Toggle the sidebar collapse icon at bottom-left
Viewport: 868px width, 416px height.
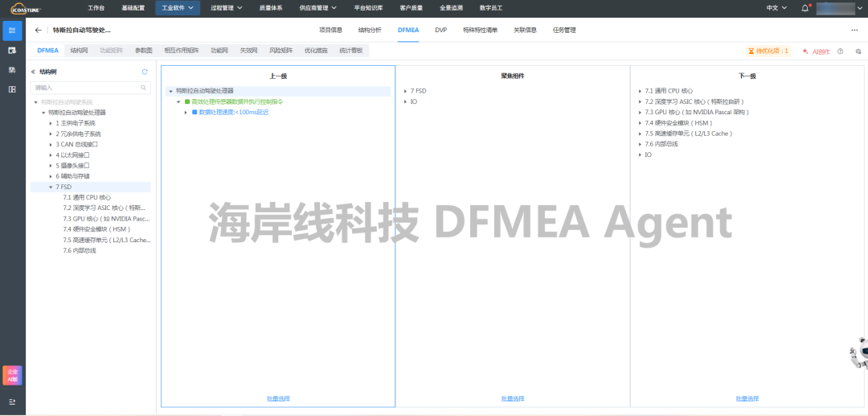[x=12, y=402]
